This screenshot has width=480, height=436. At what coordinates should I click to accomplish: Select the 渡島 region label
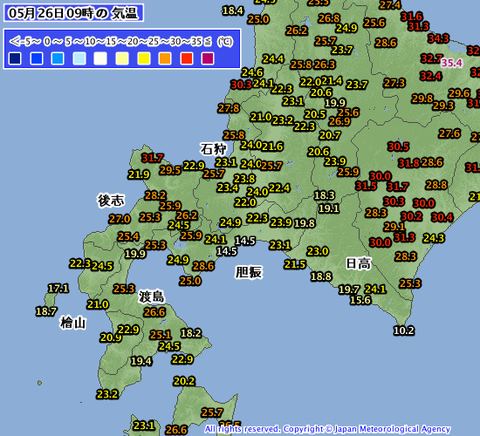pyautogui.click(x=152, y=297)
